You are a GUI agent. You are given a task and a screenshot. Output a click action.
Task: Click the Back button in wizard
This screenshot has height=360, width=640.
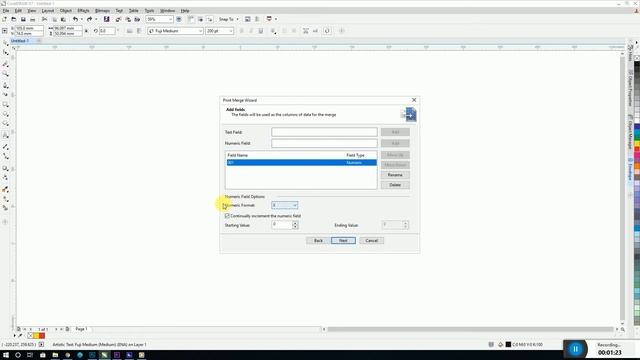[x=318, y=240]
